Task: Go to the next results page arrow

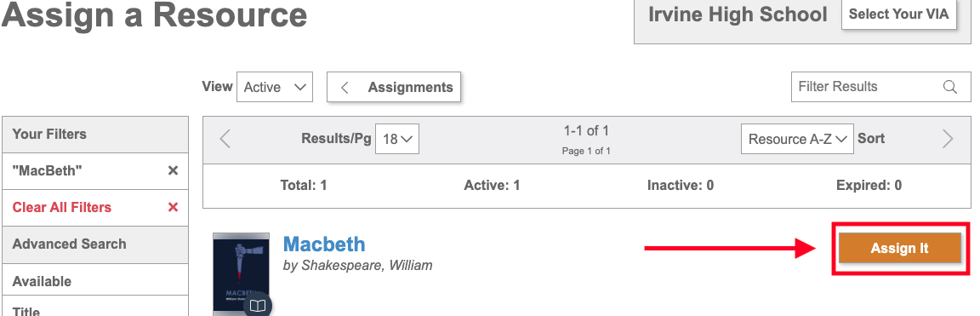Action: 948,138
